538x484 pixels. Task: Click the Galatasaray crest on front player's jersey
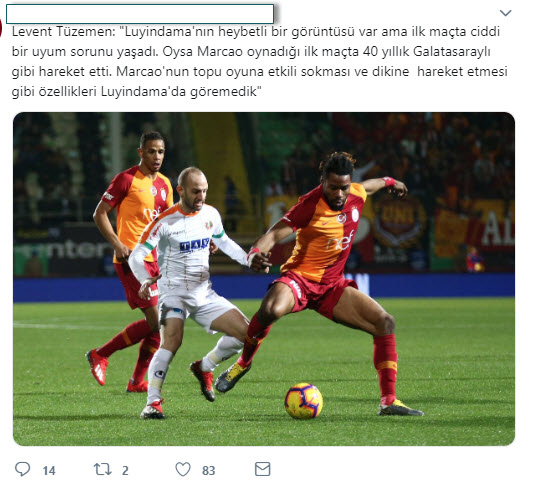click(x=341, y=218)
